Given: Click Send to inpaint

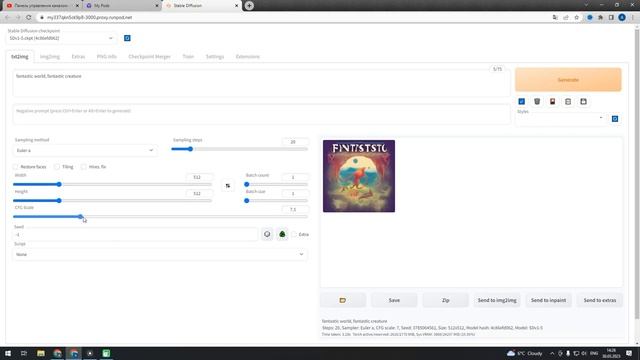Looking at the screenshot, I should pyautogui.click(x=549, y=300).
